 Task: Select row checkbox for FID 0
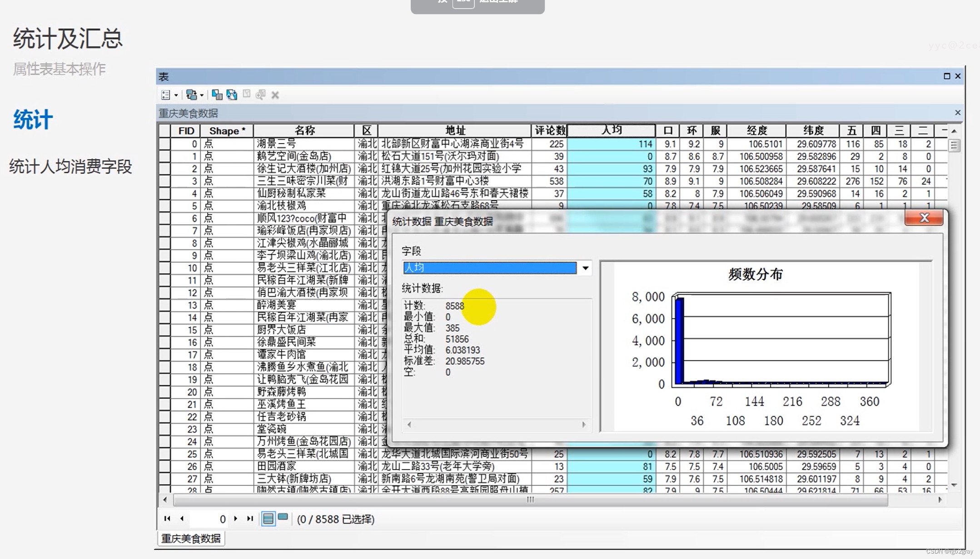tap(164, 144)
